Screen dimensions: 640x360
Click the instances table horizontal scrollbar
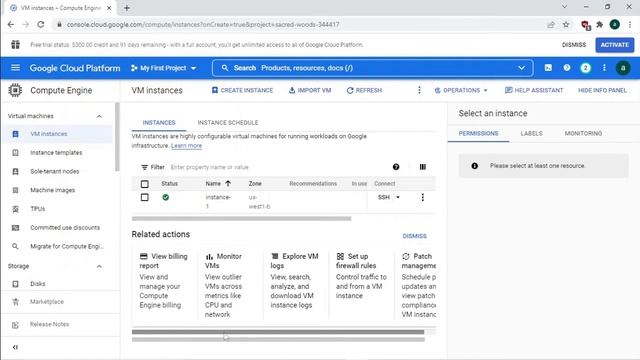(x=242, y=218)
